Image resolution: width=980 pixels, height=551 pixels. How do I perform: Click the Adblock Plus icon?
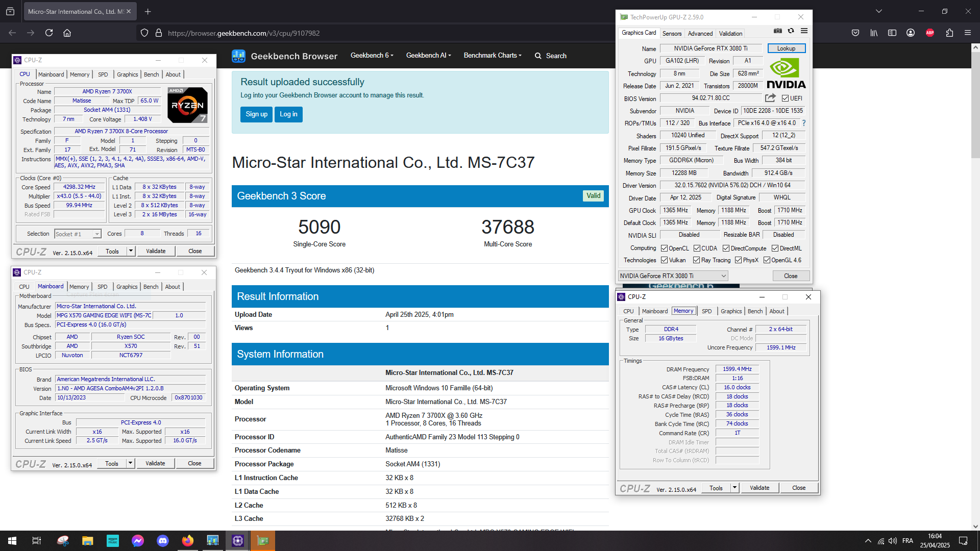930,33
